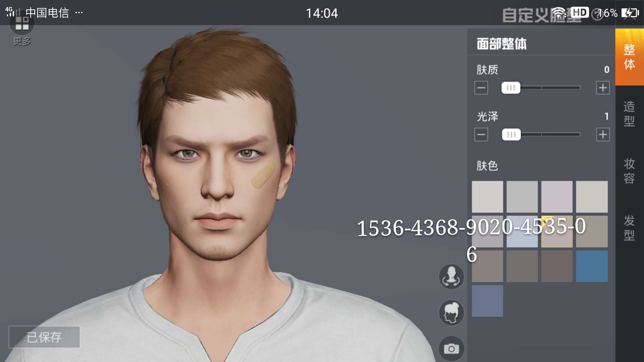Increase 光泽 with the plus button
Viewport: 644px width, 362px height.
click(x=602, y=135)
